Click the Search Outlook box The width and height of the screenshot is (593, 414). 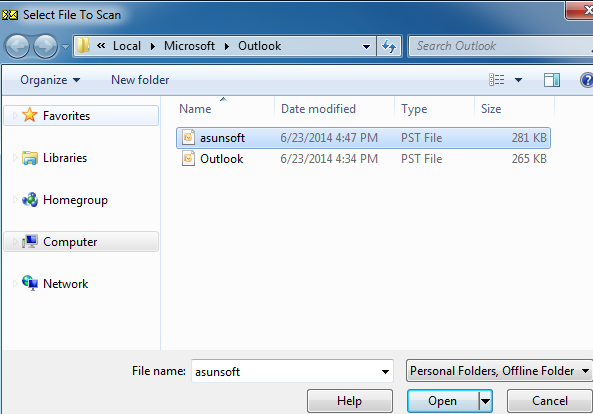click(501, 46)
